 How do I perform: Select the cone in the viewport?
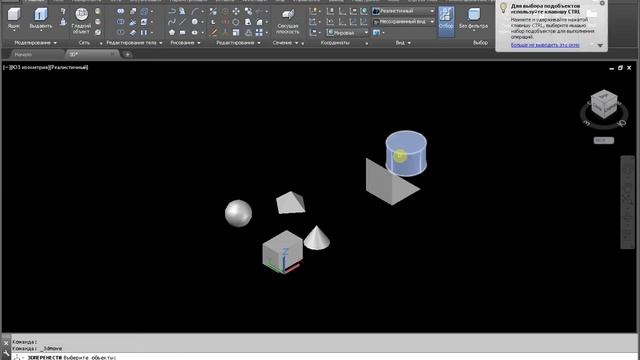click(x=317, y=238)
